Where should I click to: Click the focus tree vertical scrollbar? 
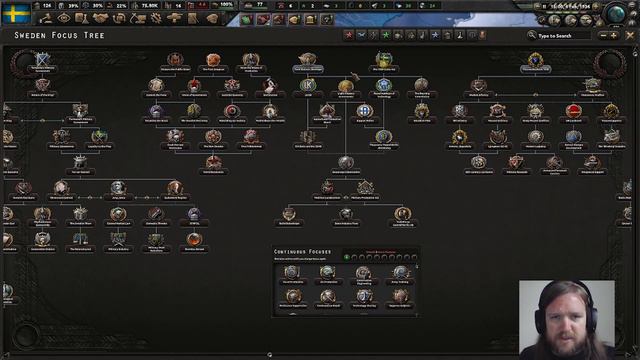[635, 200]
